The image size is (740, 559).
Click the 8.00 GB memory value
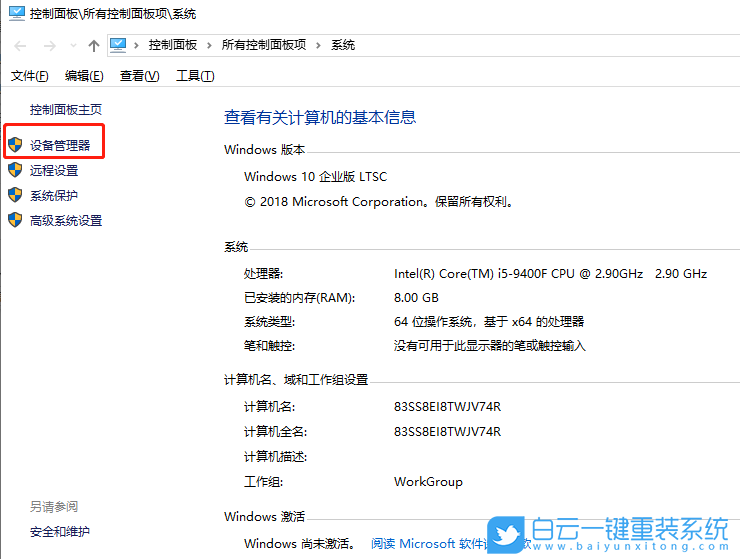click(416, 297)
